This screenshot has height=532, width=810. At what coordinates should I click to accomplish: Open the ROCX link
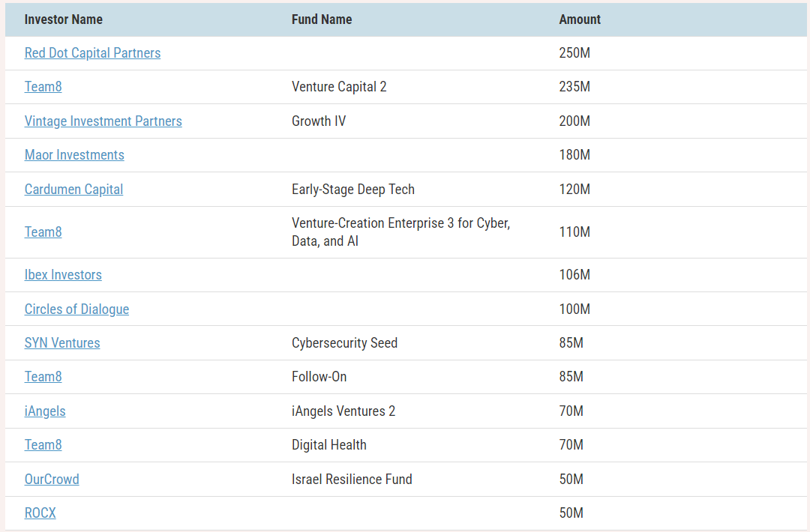tap(40, 513)
